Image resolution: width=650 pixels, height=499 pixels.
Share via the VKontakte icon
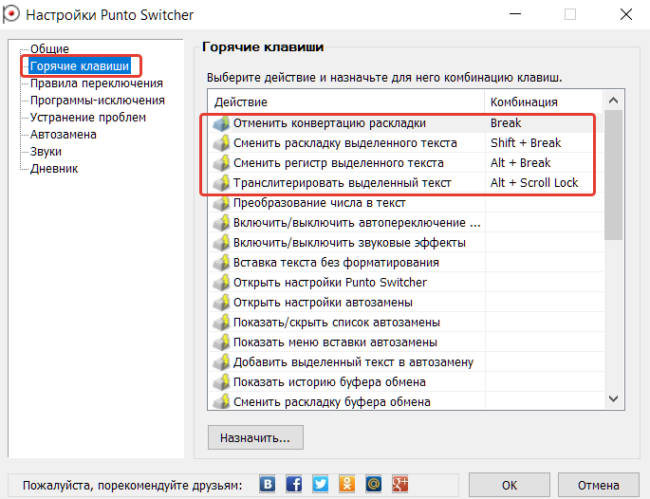(x=267, y=484)
